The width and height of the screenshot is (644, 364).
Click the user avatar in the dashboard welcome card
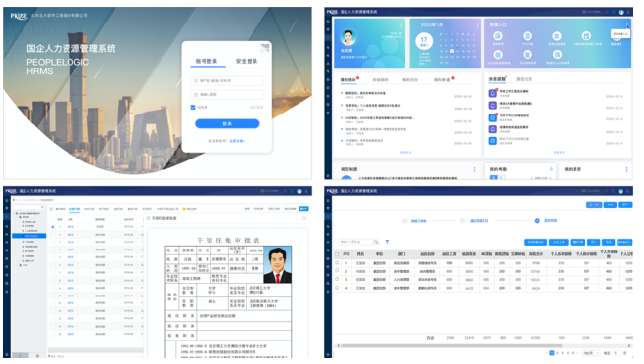point(348,38)
